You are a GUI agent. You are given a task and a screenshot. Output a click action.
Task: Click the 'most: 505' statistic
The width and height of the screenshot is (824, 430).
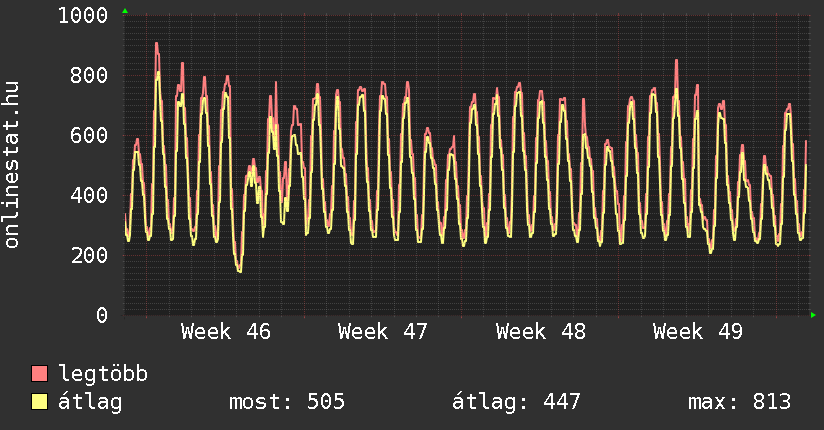tap(287, 402)
